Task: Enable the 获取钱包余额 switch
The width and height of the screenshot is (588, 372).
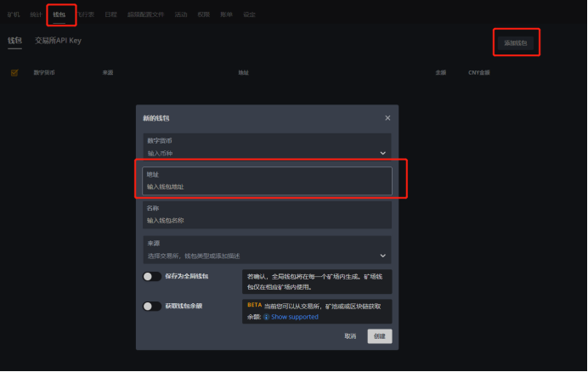Action: 152,306
